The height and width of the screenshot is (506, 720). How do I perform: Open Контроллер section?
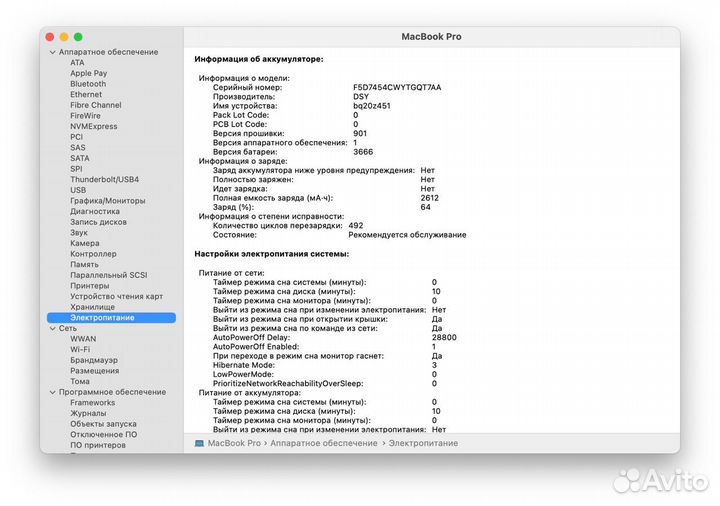coord(93,253)
